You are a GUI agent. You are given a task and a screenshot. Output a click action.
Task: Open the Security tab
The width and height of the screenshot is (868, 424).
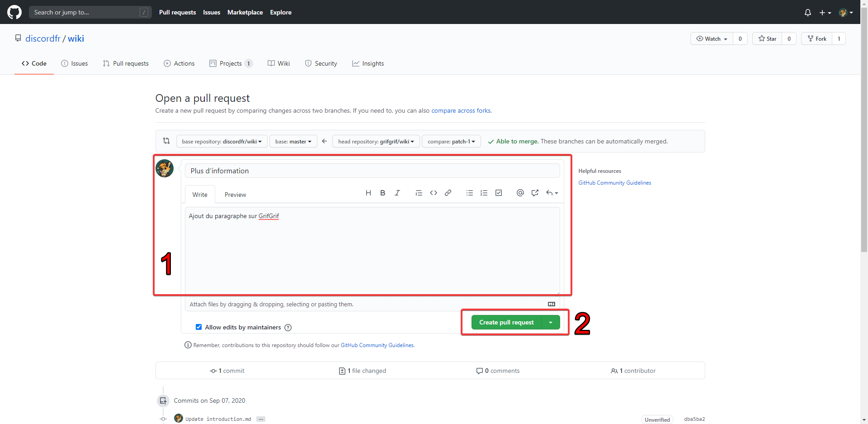click(x=321, y=63)
